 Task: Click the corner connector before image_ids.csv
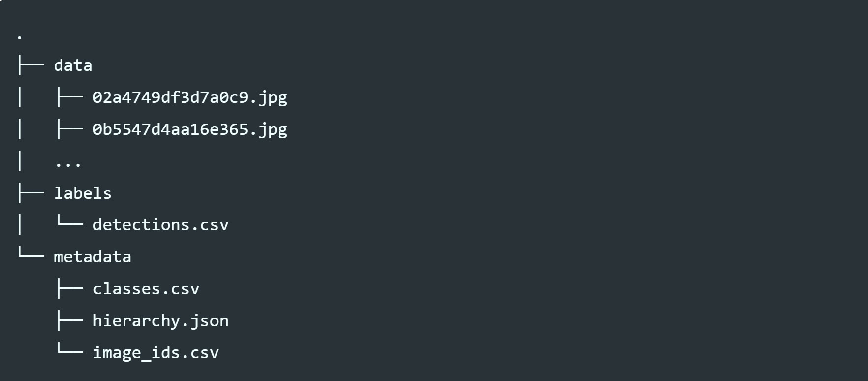pos(69,350)
